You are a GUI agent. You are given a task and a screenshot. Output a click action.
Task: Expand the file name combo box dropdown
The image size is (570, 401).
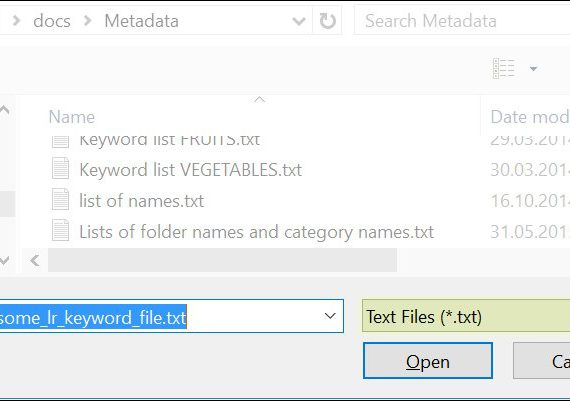tap(330, 316)
